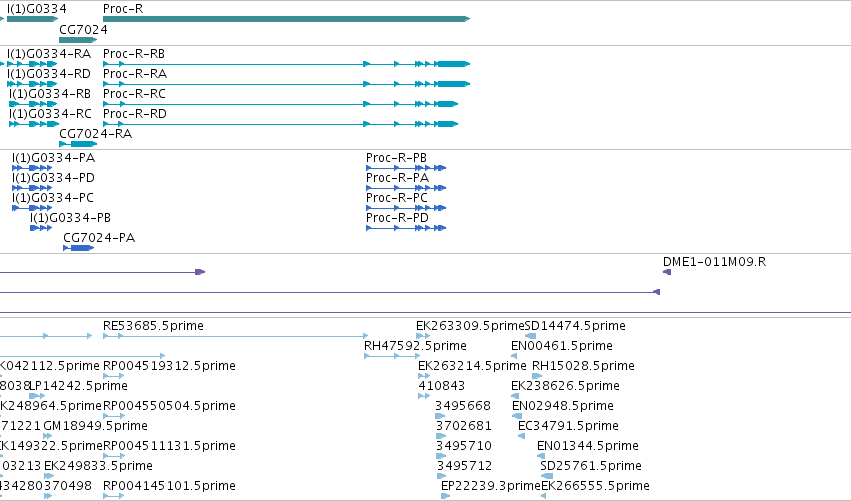851x501 pixels.
Task: Select the SD25761.5prime EST label
Action: 591,466
